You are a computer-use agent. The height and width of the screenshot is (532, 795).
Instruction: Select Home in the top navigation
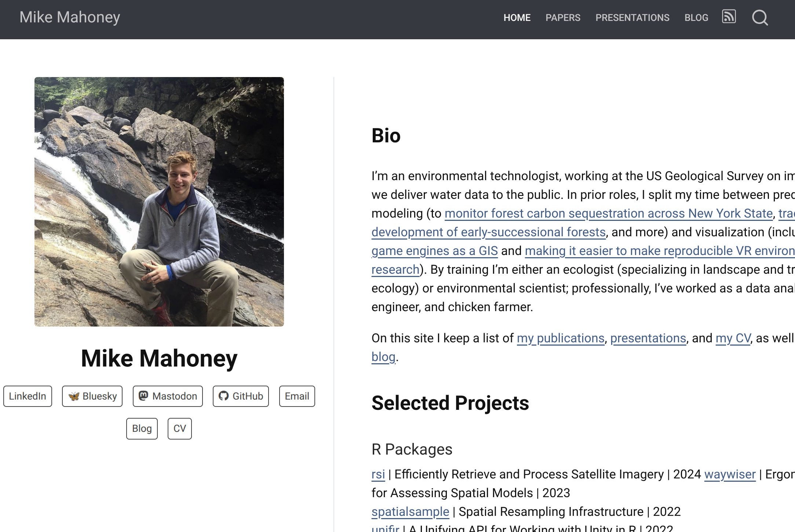coord(517,18)
